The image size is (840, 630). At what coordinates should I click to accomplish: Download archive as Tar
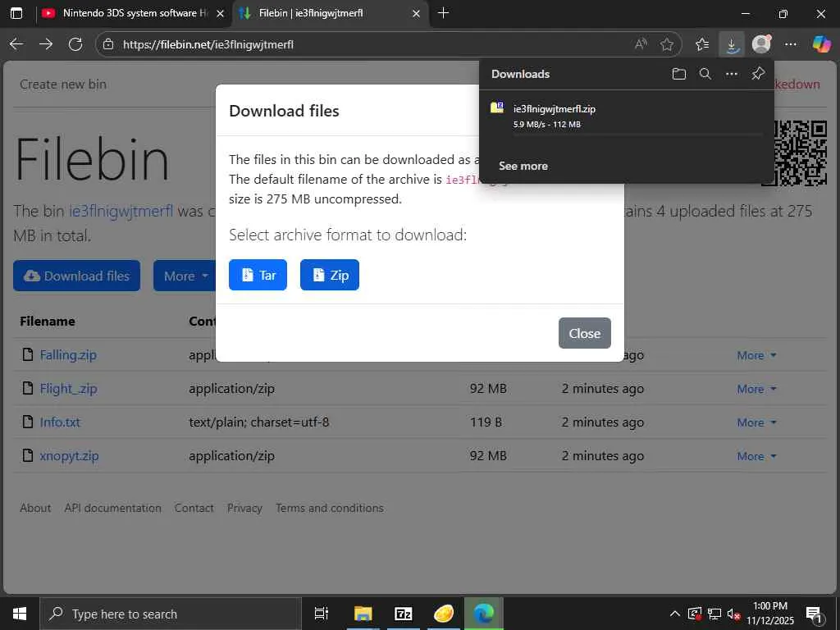pos(258,275)
